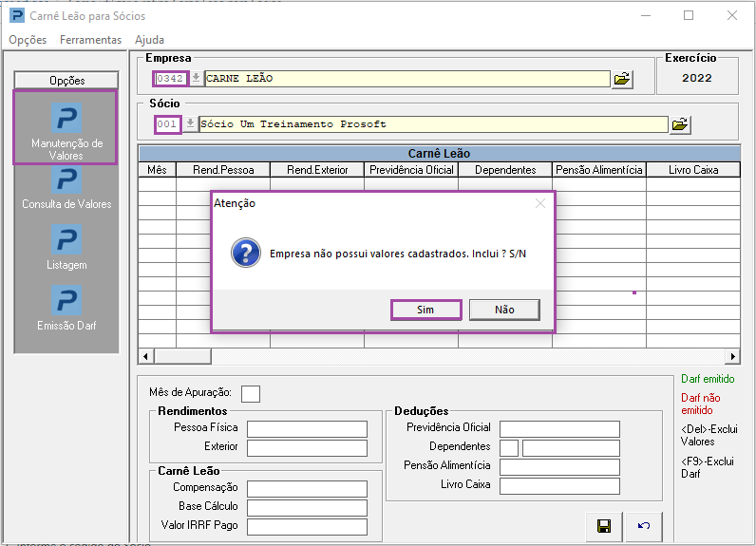
Task: Click the blue question mark icon
Action: (246, 253)
